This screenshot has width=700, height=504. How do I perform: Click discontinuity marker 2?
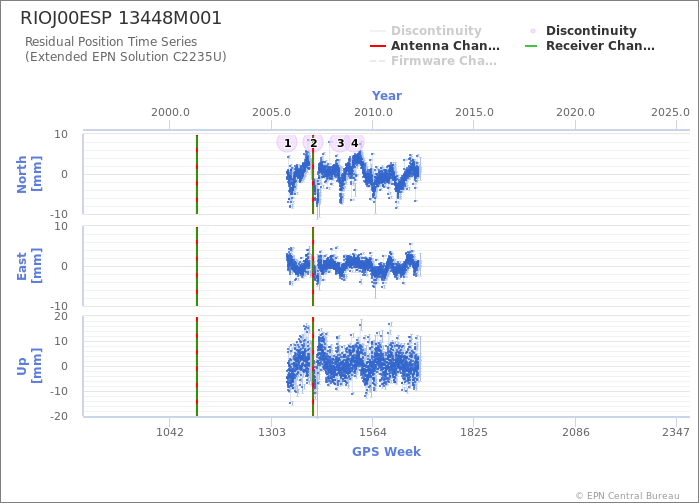[x=313, y=143]
